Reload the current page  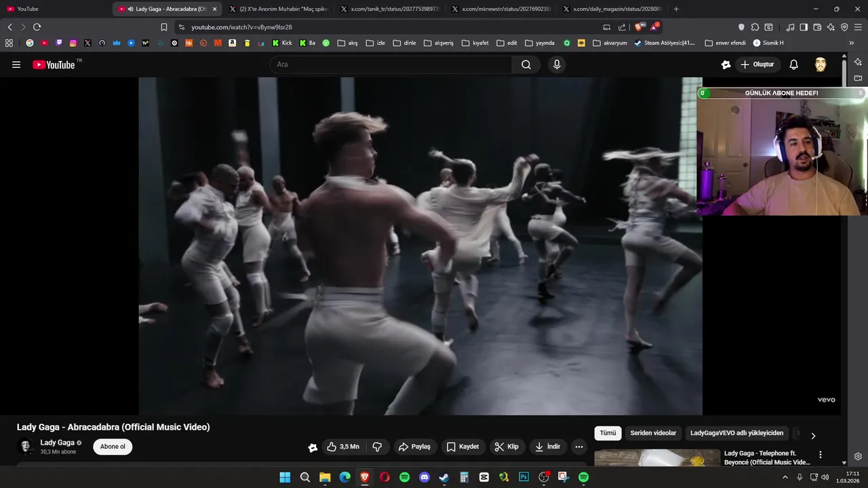click(37, 27)
